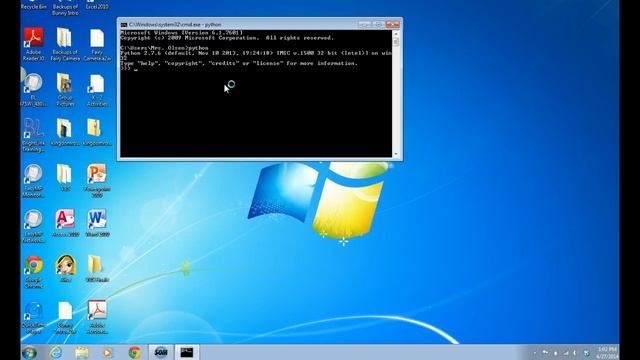Open the folder icon left of the PowerPoint shortcut

coord(65,177)
